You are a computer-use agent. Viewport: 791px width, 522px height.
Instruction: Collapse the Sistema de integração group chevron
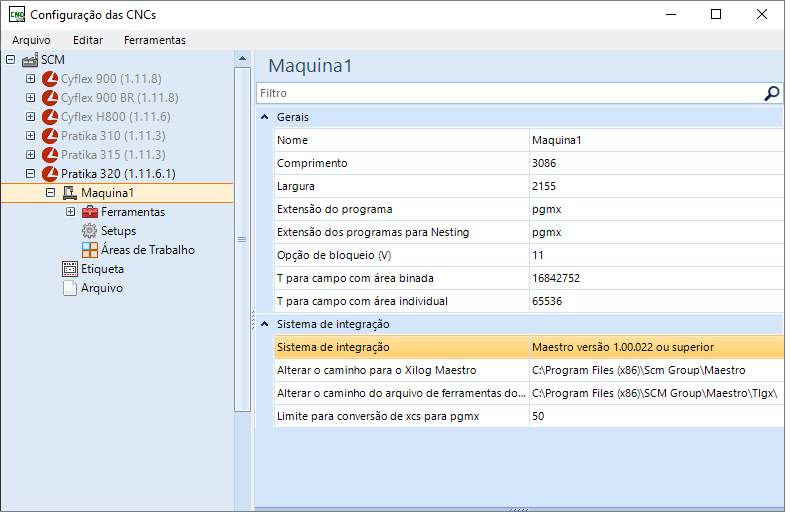(x=264, y=324)
